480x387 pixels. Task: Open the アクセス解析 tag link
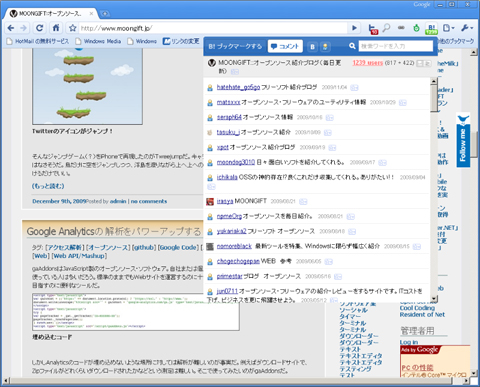[65, 247]
